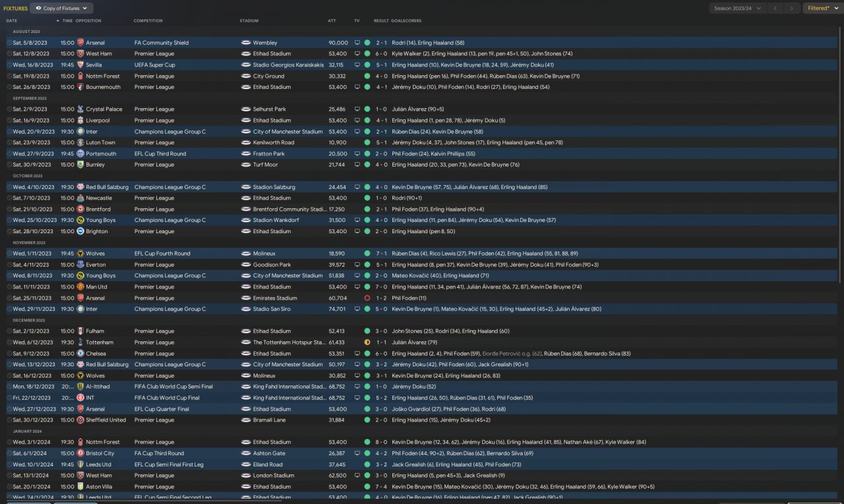844x504 pixels.
Task: Click the Newcastle club badge
Action: (x=80, y=198)
